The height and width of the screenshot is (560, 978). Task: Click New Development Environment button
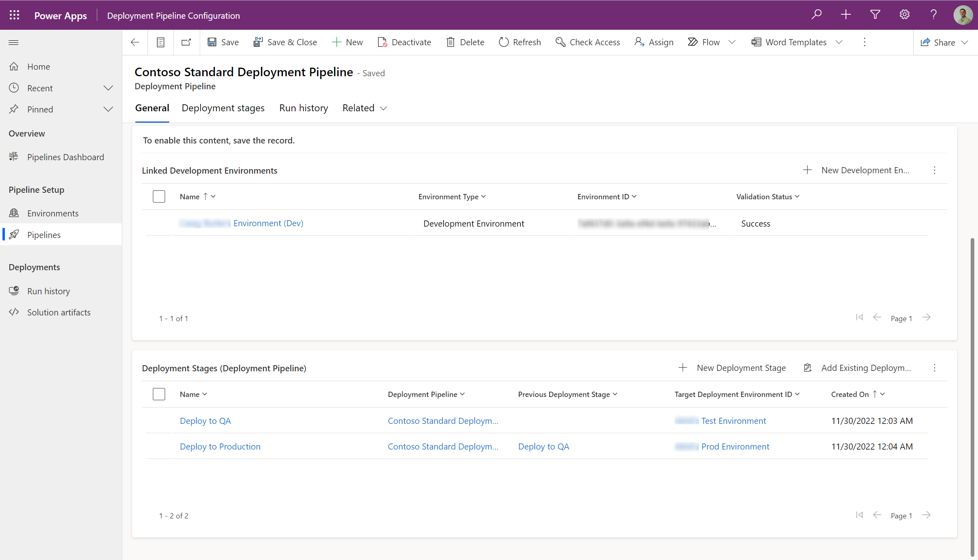(x=856, y=170)
